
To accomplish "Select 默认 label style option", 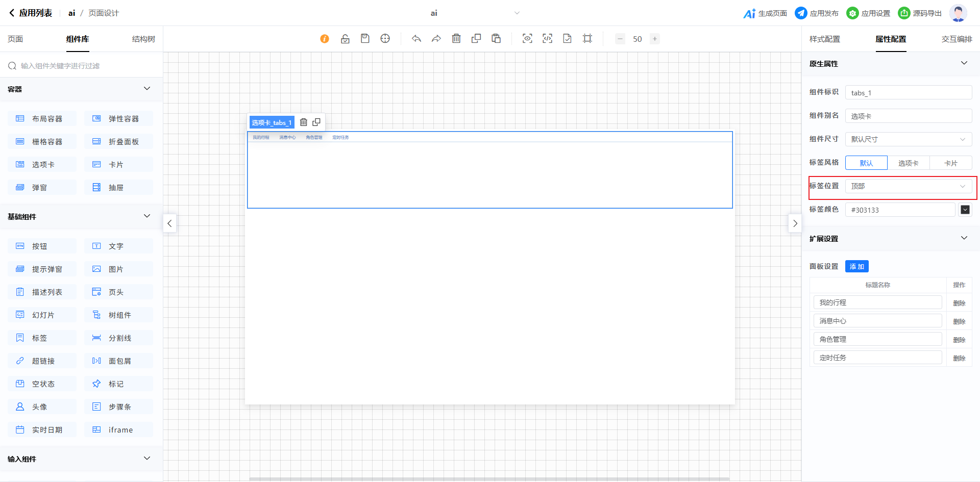I will pyautogui.click(x=866, y=163).
